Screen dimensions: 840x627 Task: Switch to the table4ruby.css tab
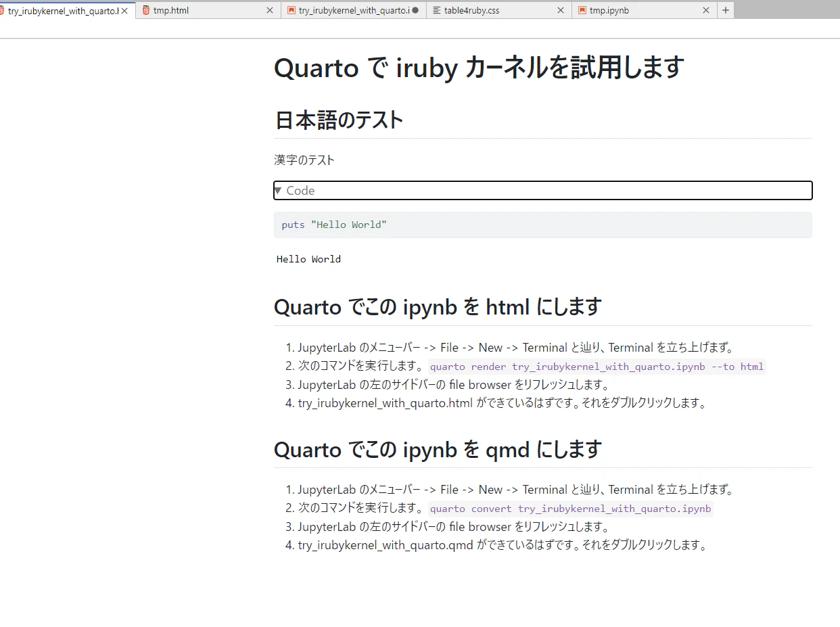[x=499, y=10]
